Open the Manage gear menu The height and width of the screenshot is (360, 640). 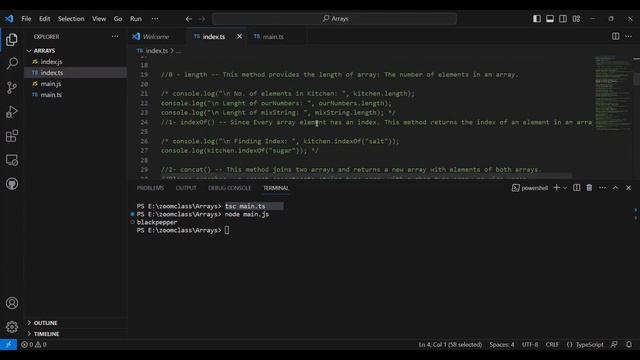(12, 327)
